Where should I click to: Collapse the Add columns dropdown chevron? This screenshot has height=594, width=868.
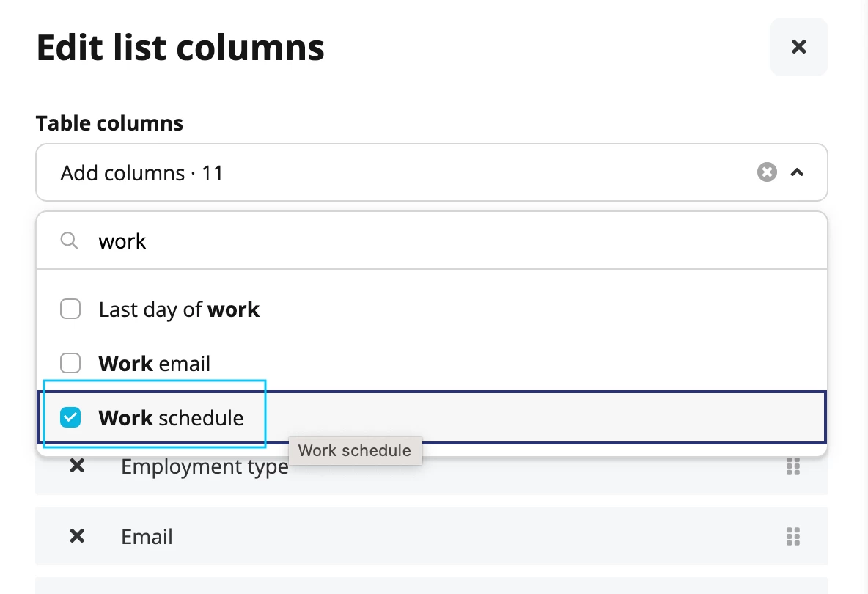tap(797, 172)
